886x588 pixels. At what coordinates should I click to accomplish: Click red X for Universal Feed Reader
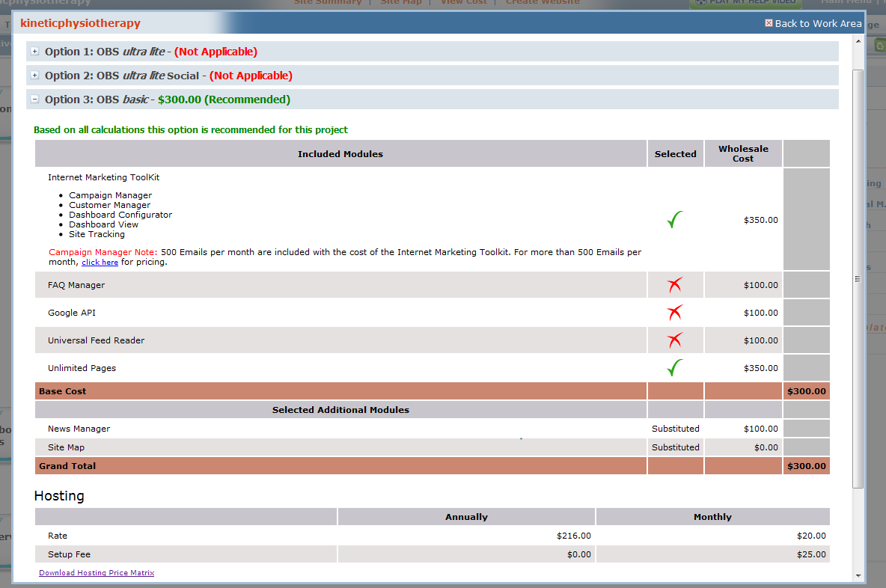pos(675,340)
